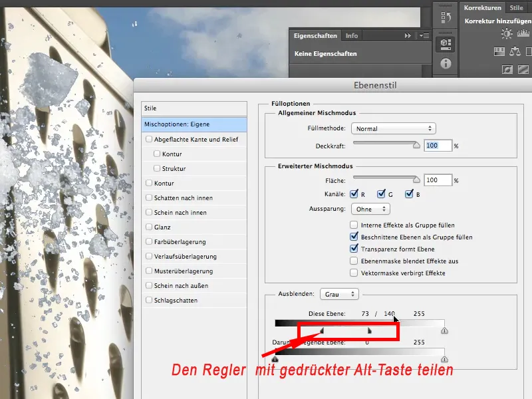Open the history panel icon
The width and height of the screenshot is (532, 399).
(x=446, y=17)
